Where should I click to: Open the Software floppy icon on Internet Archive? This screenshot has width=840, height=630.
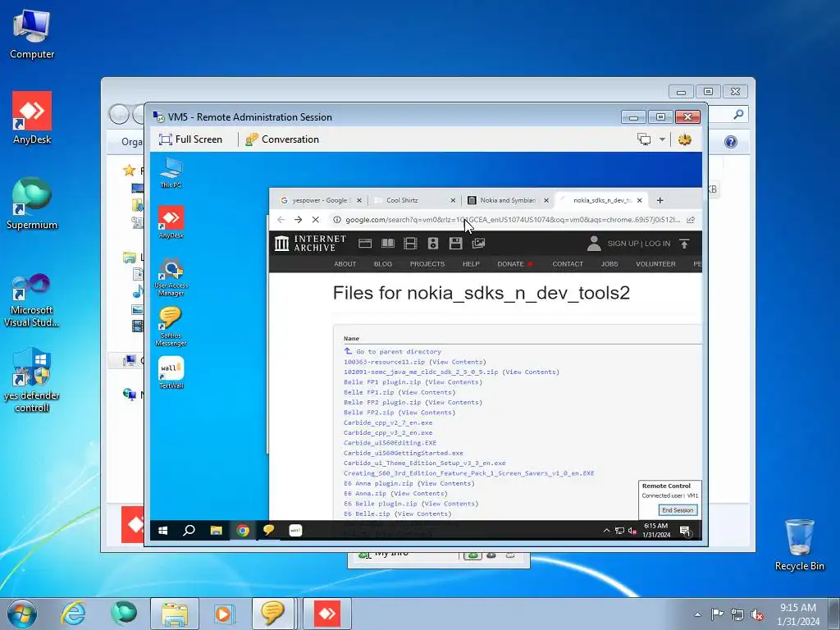pyautogui.click(x=456, y=244)
